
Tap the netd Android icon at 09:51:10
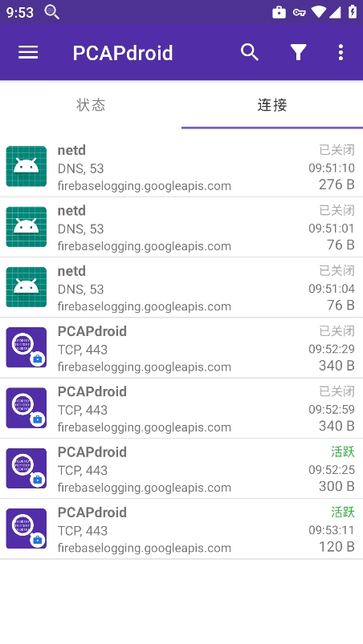point(27,166)
